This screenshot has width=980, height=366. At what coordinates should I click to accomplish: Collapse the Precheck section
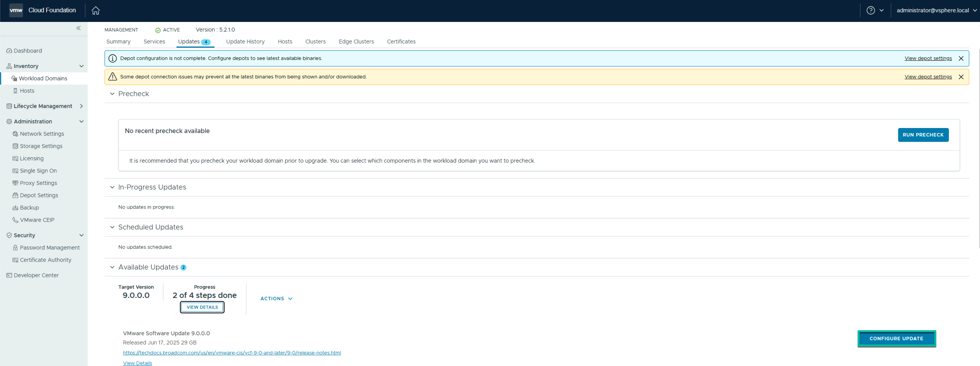click(x=112, y=94)
